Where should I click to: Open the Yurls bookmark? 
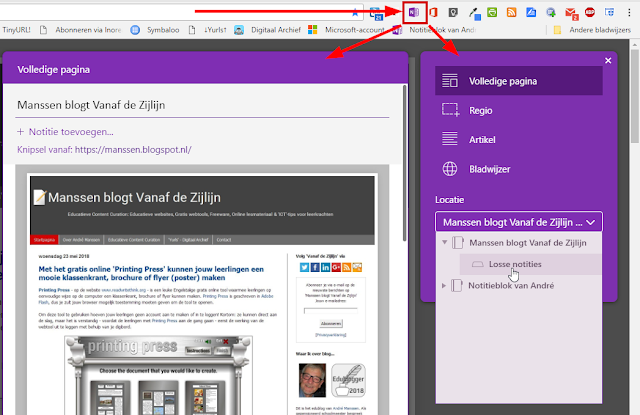pos(208,30)
